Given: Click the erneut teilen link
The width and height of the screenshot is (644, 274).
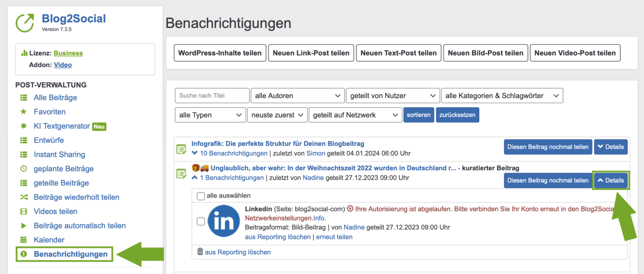Looking at the screenshot, I should click(334, 237).
